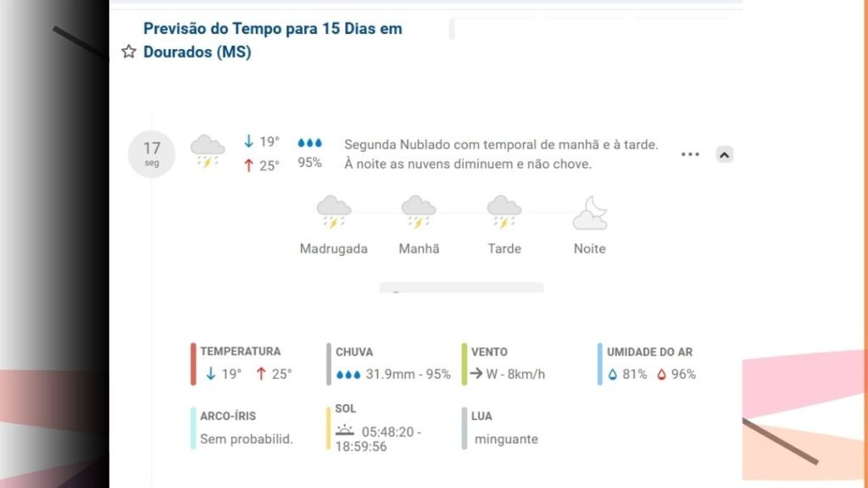Screen dimensions: 868x488
Task: Open the three-dots more options menu
Action: (x=690, y=154)
